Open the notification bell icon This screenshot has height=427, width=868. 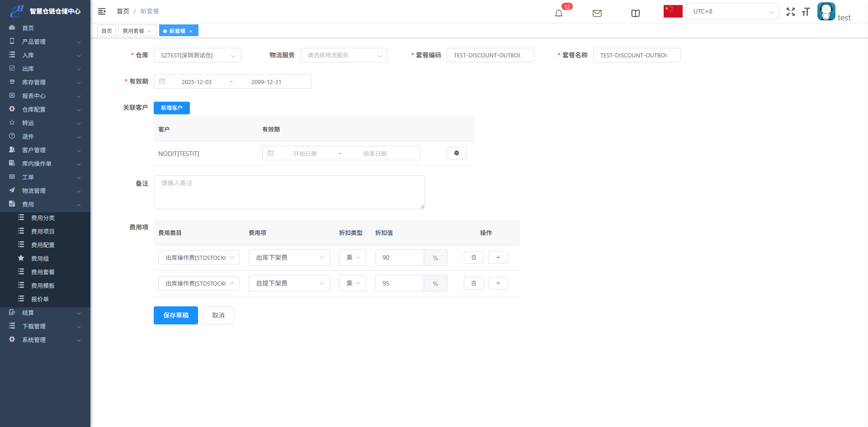point(559,13)
